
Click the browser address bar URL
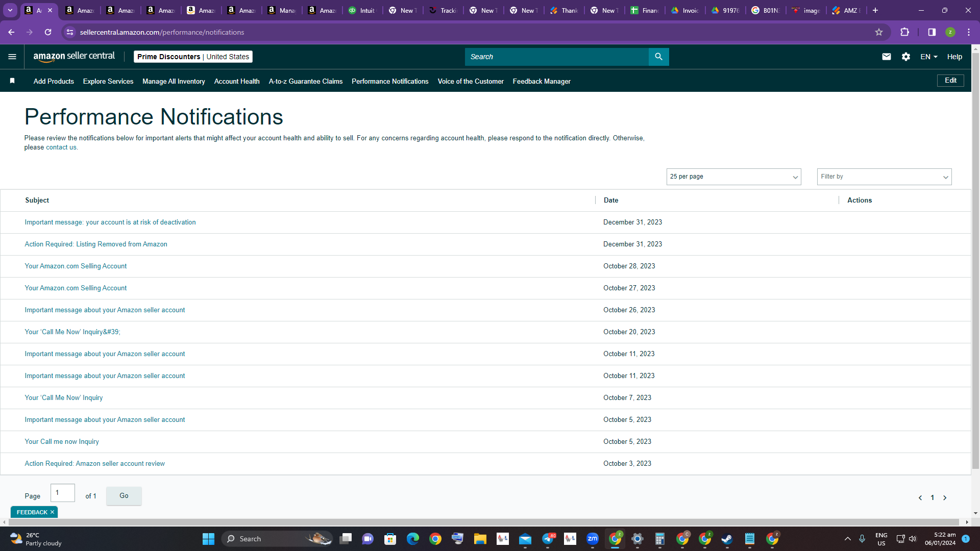click(162, 32)
